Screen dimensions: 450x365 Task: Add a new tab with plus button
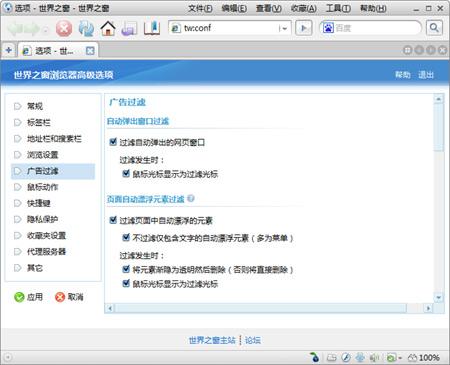click(9, 50)
